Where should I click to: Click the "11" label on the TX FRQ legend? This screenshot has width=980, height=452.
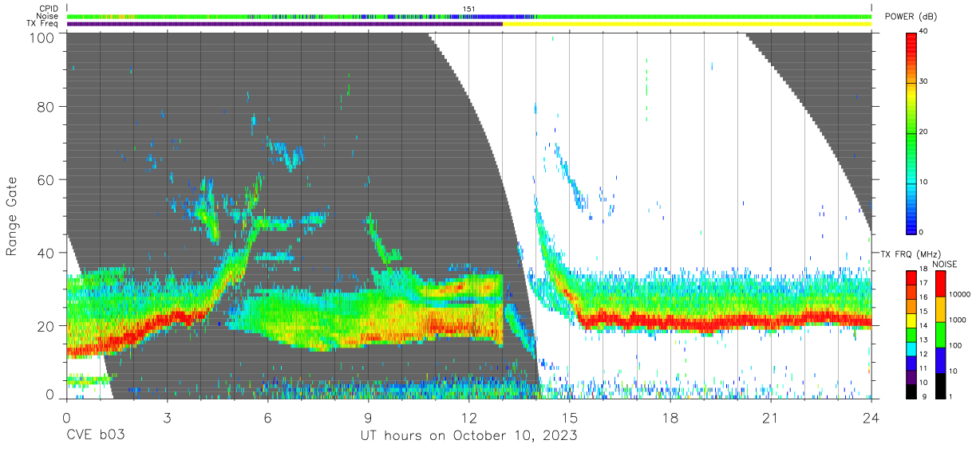pyautogui.click(x=923, y=368)
